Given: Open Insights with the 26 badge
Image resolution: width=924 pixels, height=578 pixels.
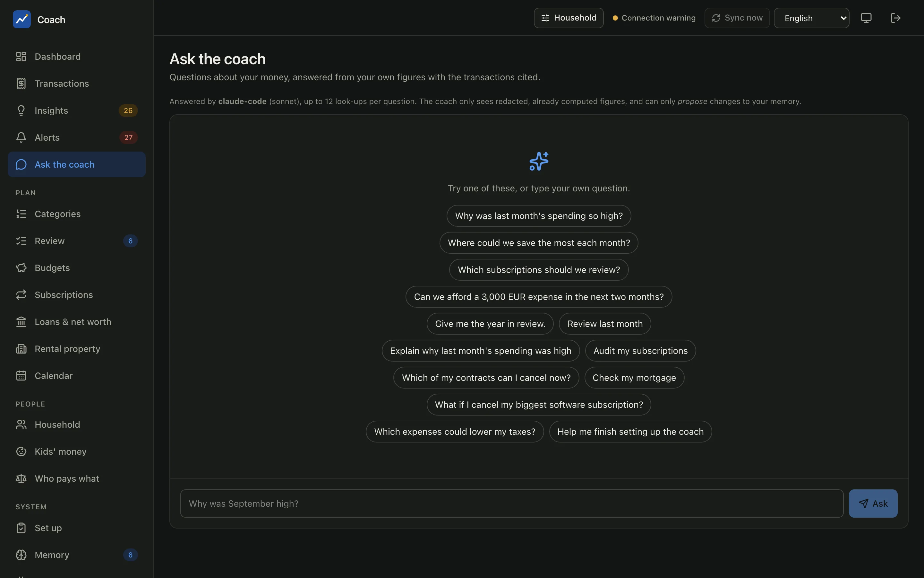Looking at the screenshot, I should (x=76, y=110).
